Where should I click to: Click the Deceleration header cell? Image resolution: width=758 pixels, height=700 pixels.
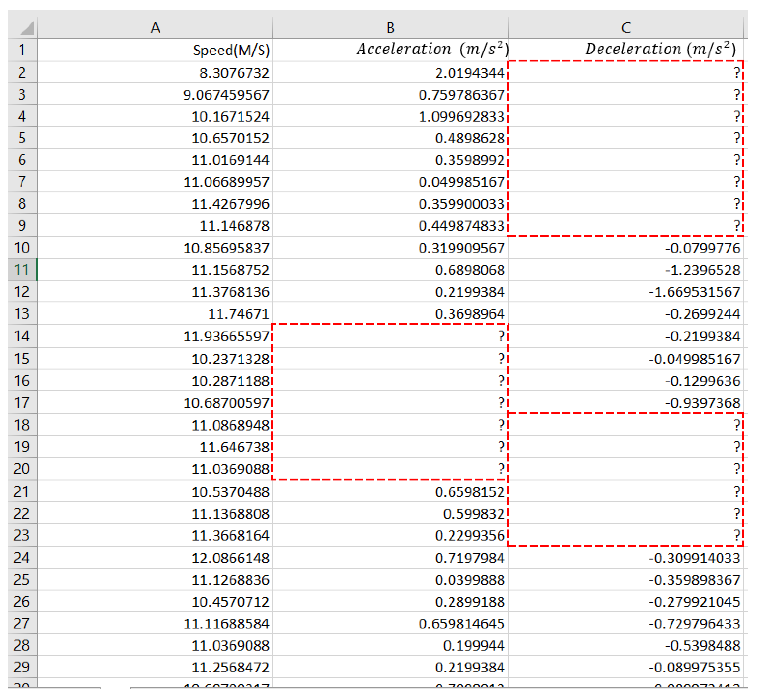click(x=660, y=50)
